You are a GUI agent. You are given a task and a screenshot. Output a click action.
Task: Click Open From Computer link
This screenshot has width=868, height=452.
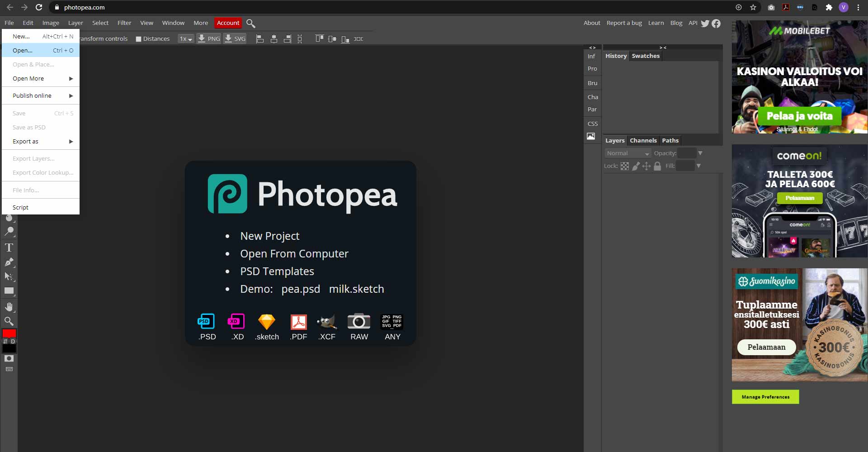pyautogui.click(x=294, y=254)
